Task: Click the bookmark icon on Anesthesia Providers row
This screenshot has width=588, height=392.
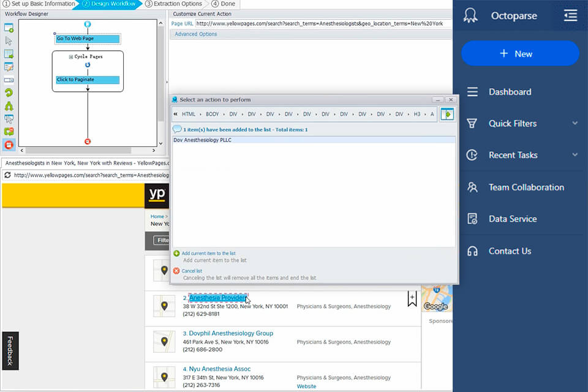Action: click(x=412, y=299)
